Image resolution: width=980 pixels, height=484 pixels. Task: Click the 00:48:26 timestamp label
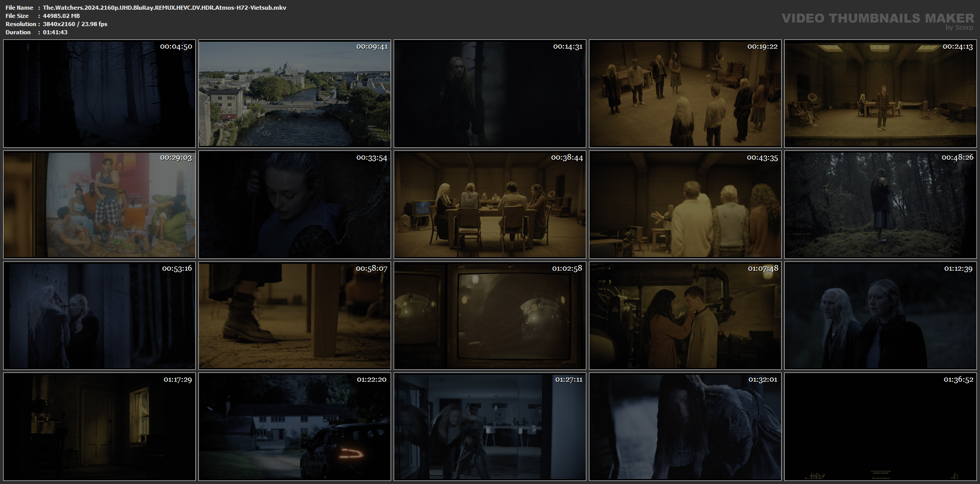(x=958, y=158)
